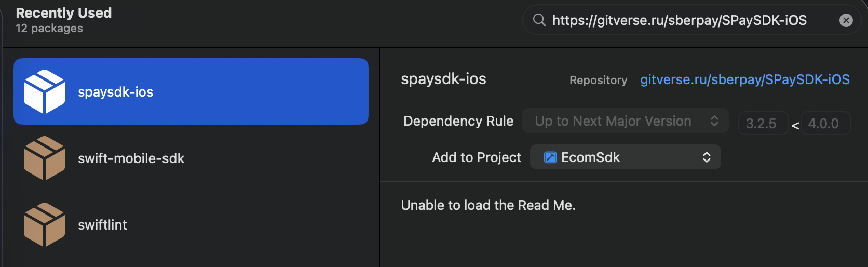Click chevrons beside EcomSdk selector
The image size is (868, 267).
[707, 157]
